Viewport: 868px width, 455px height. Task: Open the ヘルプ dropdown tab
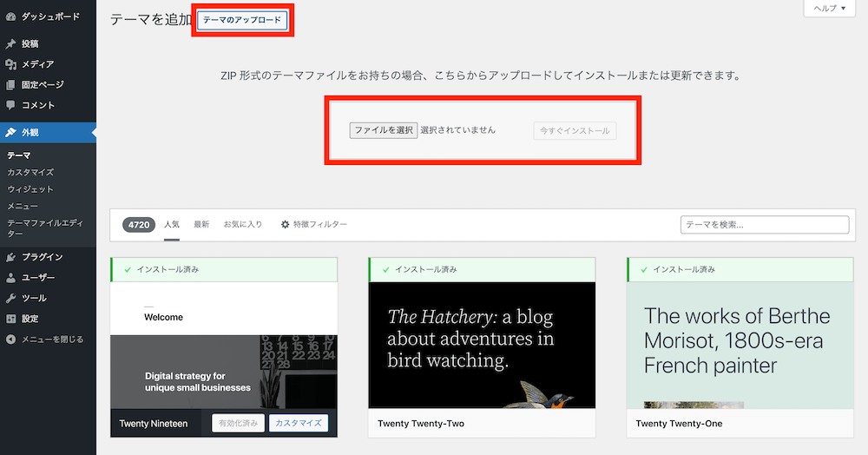829,9
